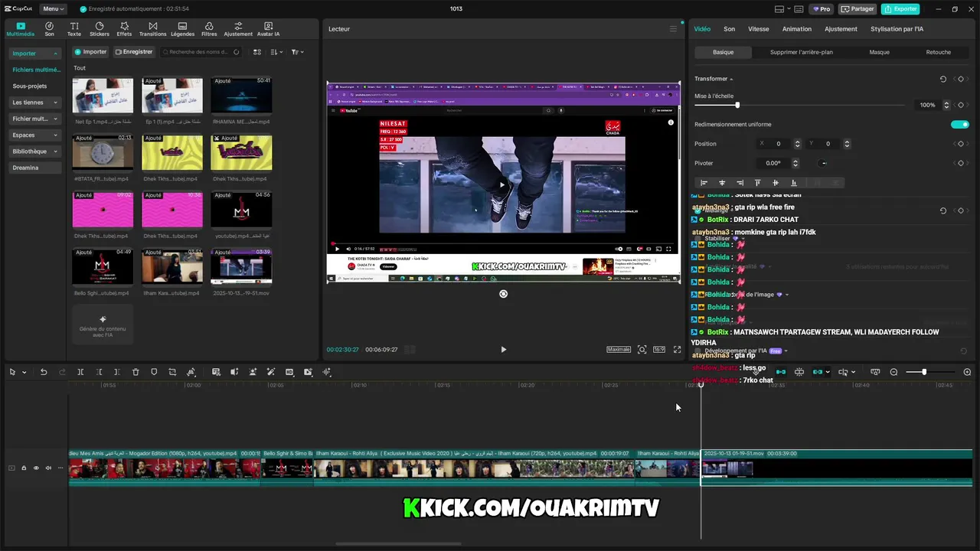Screen dimensions: 980x551
Task: Open the Menu dropdown
Action: tap(53, 9)
